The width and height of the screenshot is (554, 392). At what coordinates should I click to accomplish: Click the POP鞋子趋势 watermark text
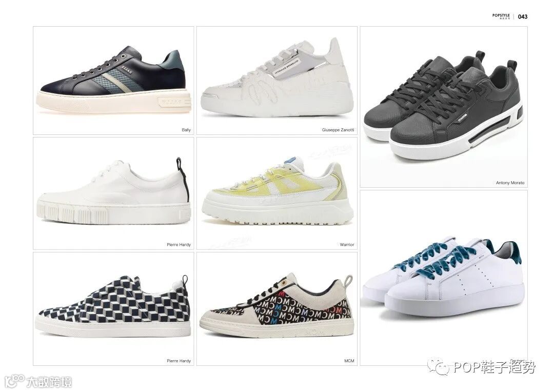[x=494, y=367]
